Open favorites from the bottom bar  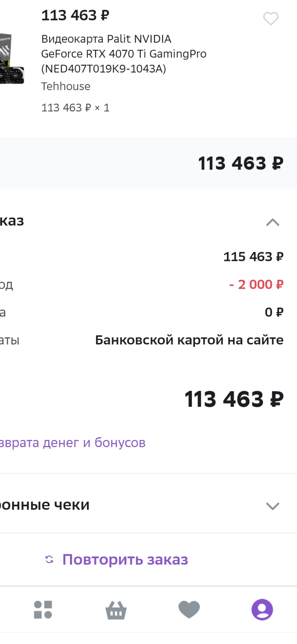coord(189,610)
